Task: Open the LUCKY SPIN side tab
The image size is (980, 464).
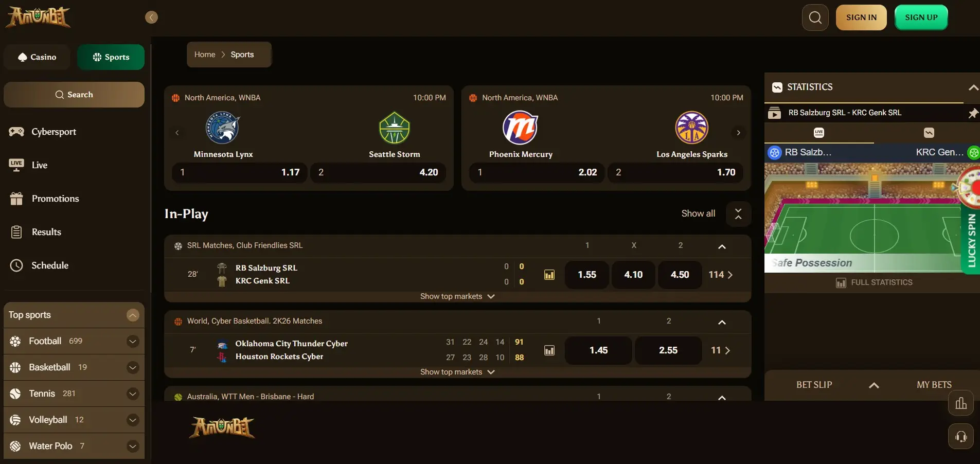Action: [x=971, y=240]
